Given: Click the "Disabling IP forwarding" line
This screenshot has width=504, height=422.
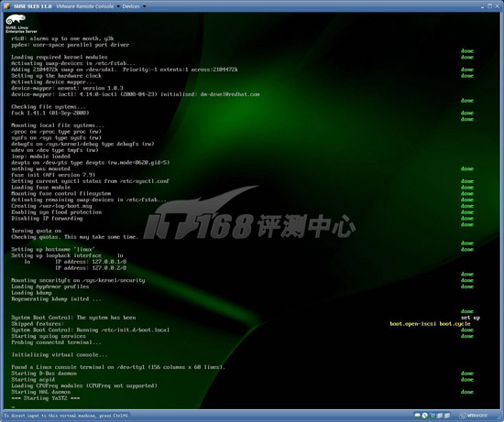Looking at the screenshot, I should [x=47, y=219].
